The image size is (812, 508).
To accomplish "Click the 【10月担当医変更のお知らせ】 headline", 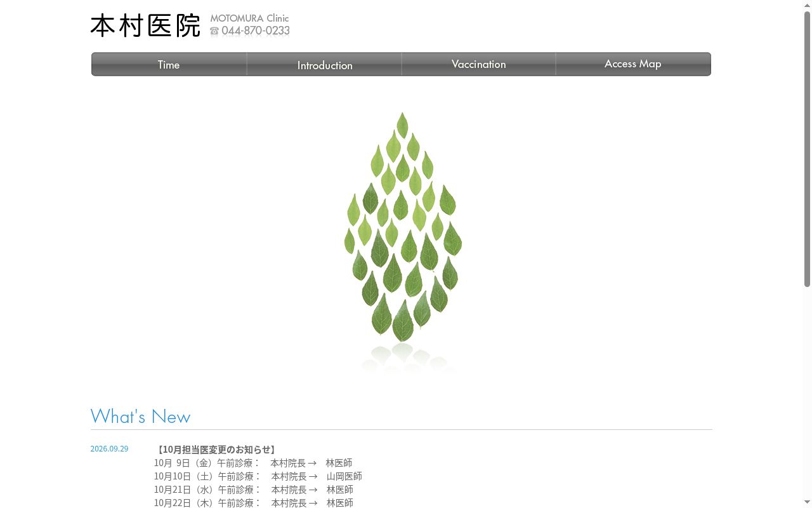I will [216, 450].
